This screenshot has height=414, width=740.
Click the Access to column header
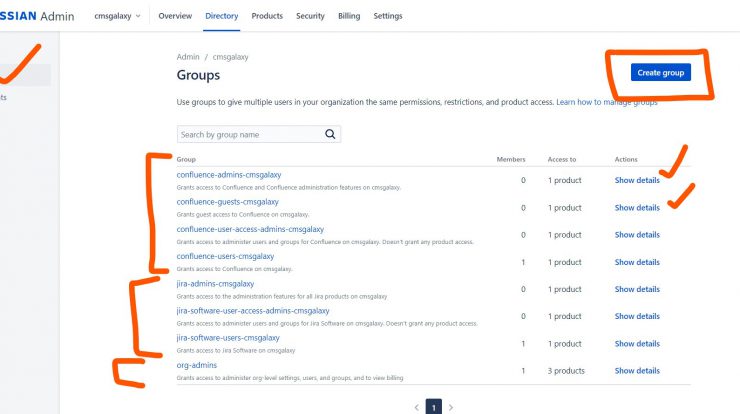(562, 159)
